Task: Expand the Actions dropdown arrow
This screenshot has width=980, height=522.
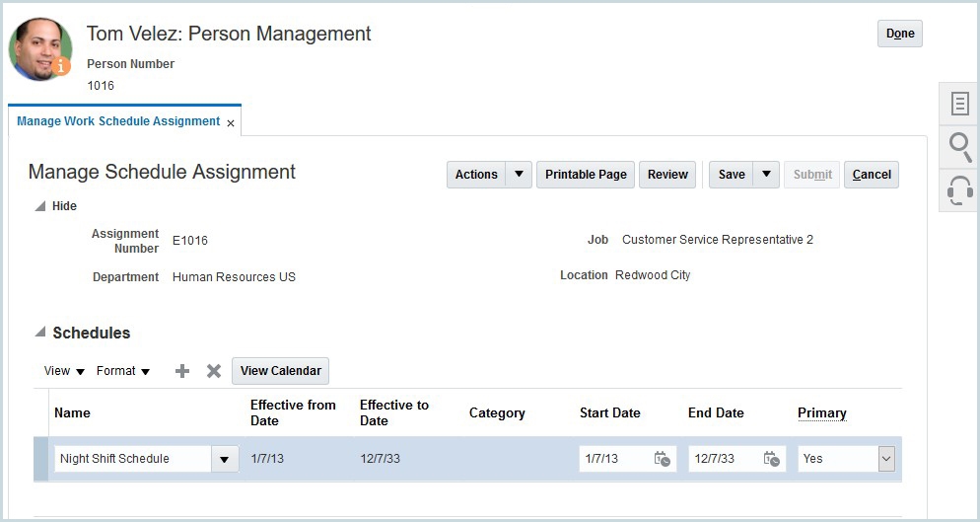Action: pos(520,175)
